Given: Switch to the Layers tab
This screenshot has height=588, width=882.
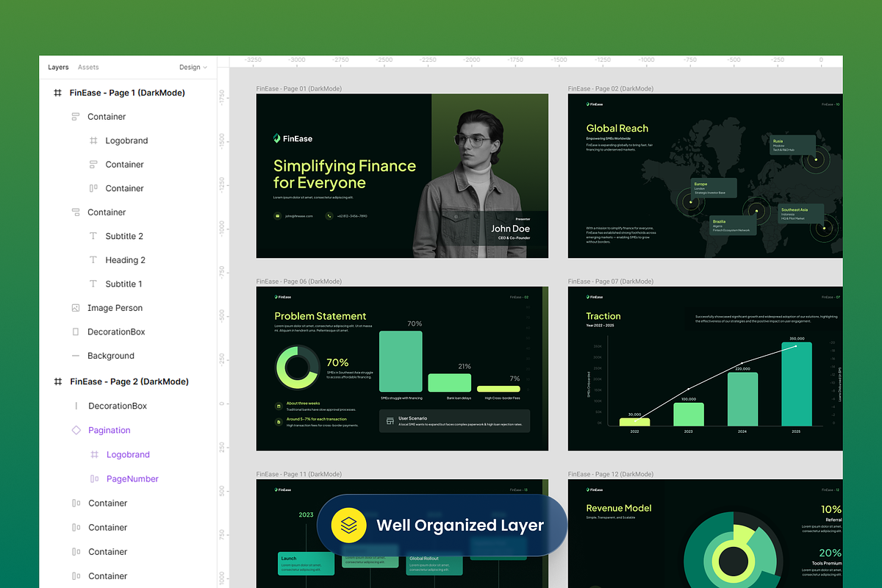Looking at the screenshot, I should point(58,67).
